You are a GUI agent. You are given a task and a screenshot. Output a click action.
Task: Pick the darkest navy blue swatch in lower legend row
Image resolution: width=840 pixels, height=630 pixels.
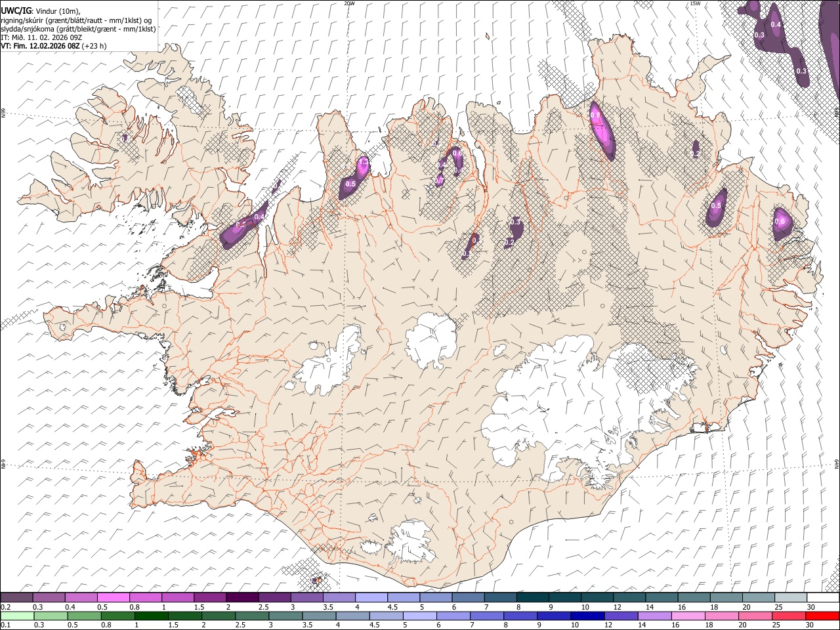[x=587, y=616]
